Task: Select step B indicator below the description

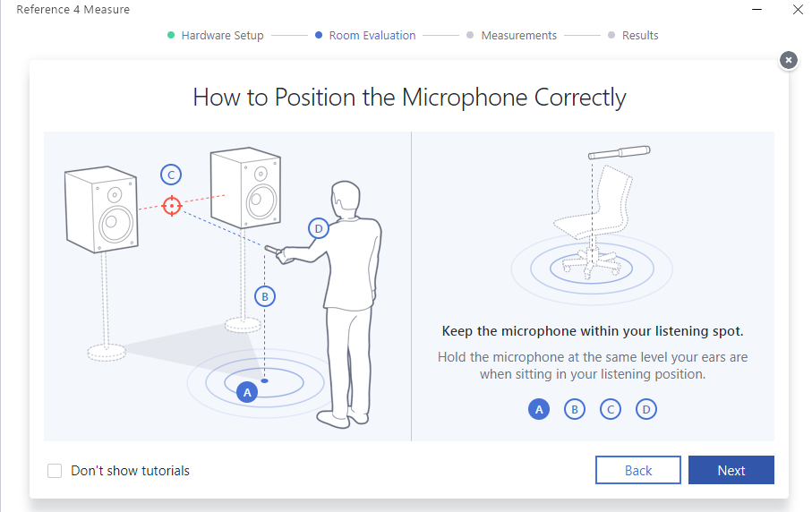Action: 574,409
